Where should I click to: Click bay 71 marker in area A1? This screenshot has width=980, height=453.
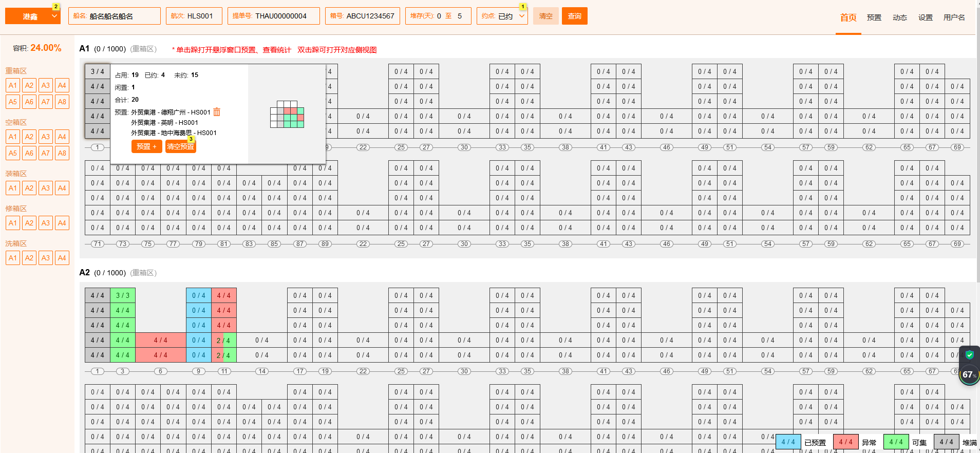(x=98, y=244)
